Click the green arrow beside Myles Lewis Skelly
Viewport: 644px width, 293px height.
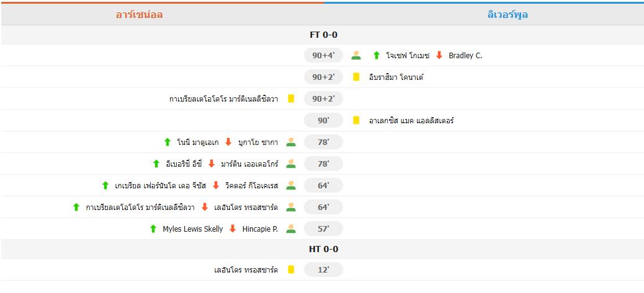tap(153, 229)
